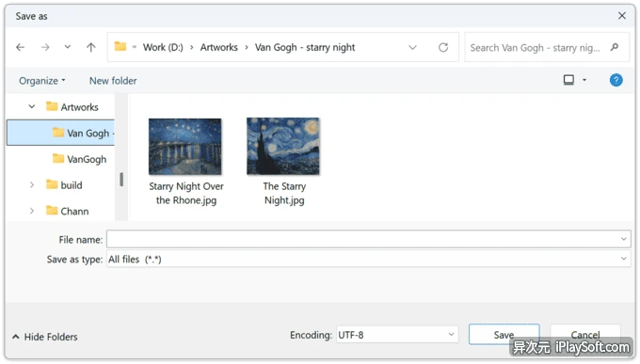Image resolution: width=640 pixels, height=364 pixels.
Task: Select The Starry Night thumbnail
Action: click(x=283, y=146)
